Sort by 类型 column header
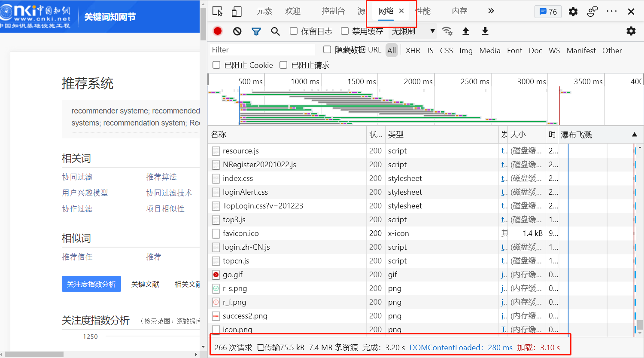This screenshot has width=644, height=358. 441,135
